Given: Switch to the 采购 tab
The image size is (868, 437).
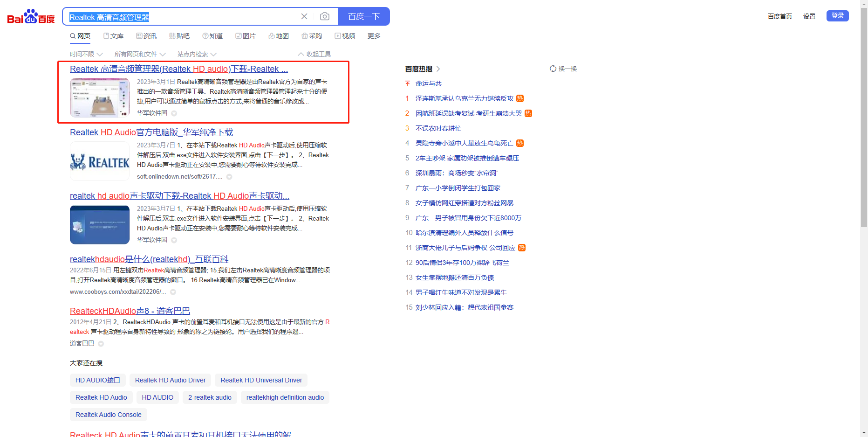Looking at the screenshot, I should pyautogui.click(x=312, y=36).
